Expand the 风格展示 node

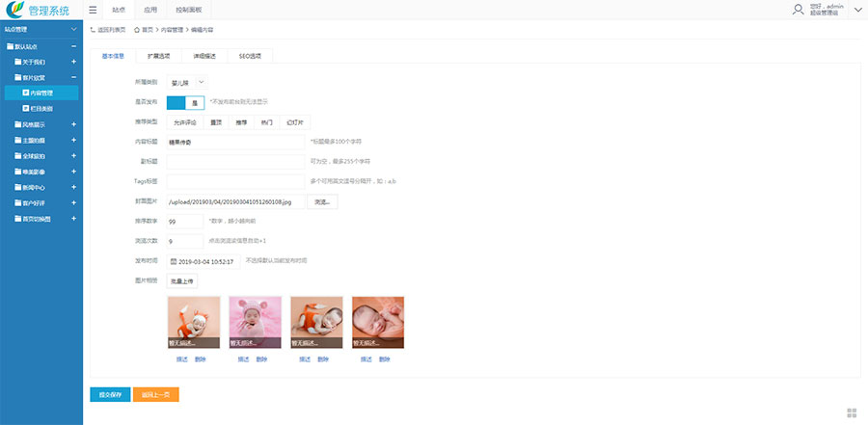click(x=73, y=124)
